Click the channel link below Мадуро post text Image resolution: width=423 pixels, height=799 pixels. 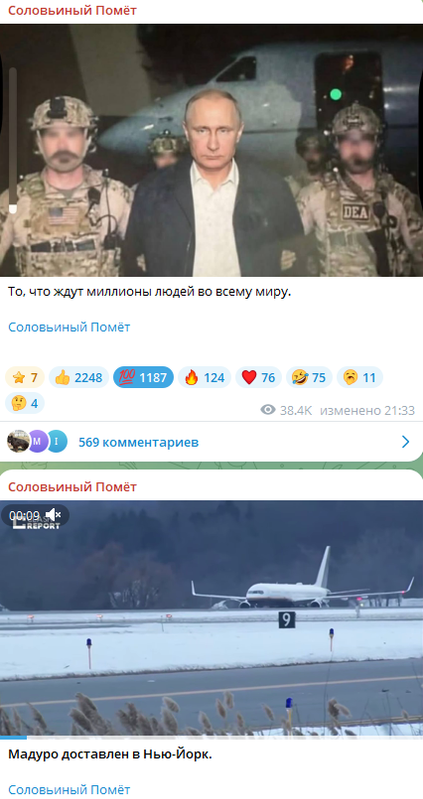69,789
